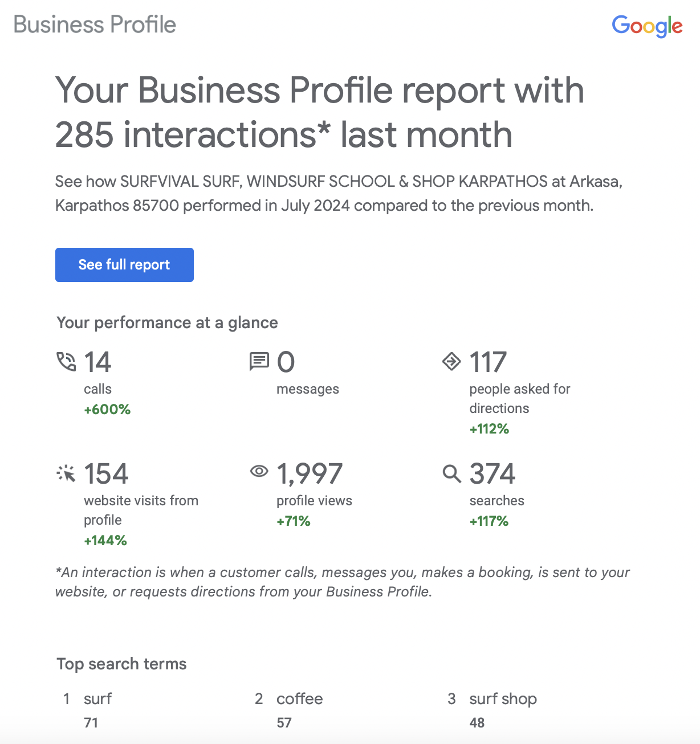Click the Business Profile header text
The width and height of the screenshot is (700, 744).
tap(95, 24)
